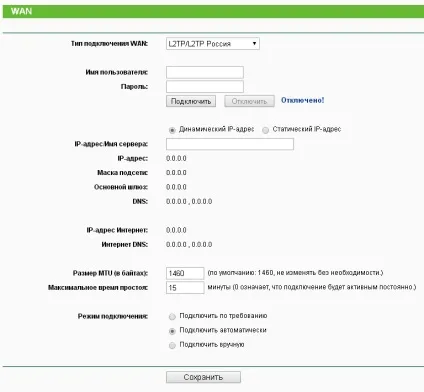Click the Пароль label
Screen dimensions: 424x392
tap(134, 87)
